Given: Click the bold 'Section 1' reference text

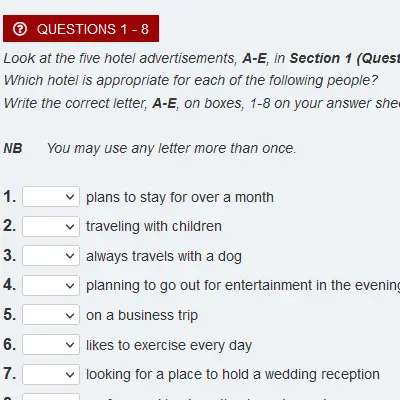Looking at the screenshot, I should point(321,58).
